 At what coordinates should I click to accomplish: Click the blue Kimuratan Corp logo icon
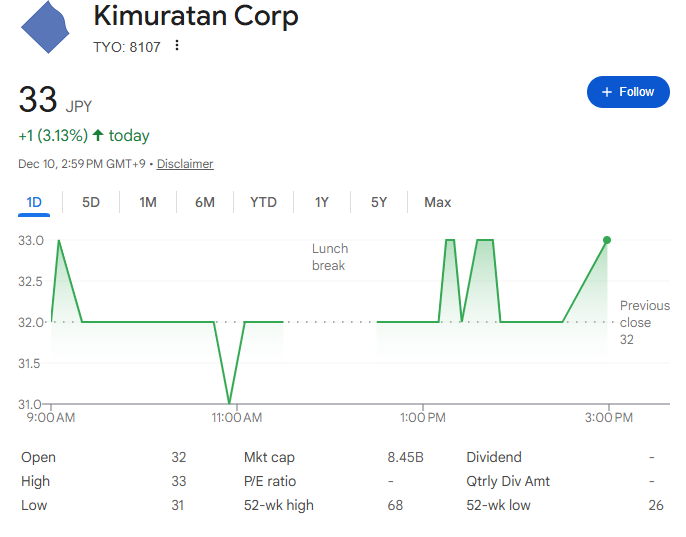tap(47, 27)
